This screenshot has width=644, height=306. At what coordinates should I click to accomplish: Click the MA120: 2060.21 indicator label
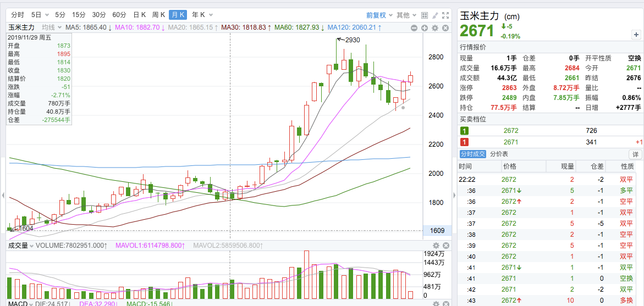point(354,27)
